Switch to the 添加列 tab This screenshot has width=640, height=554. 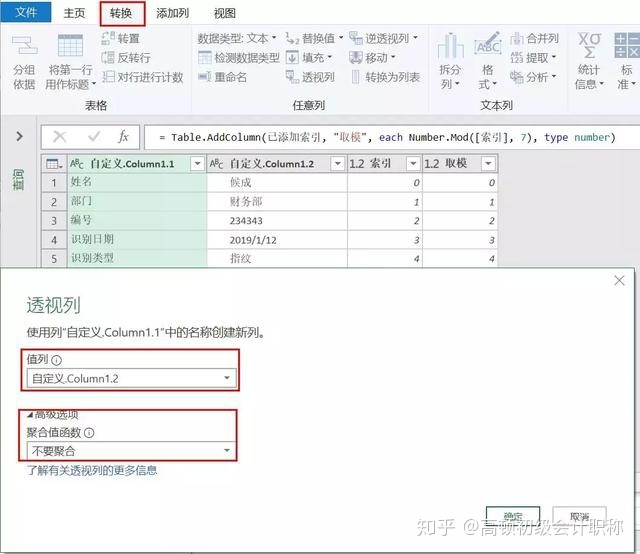[172, 13]
